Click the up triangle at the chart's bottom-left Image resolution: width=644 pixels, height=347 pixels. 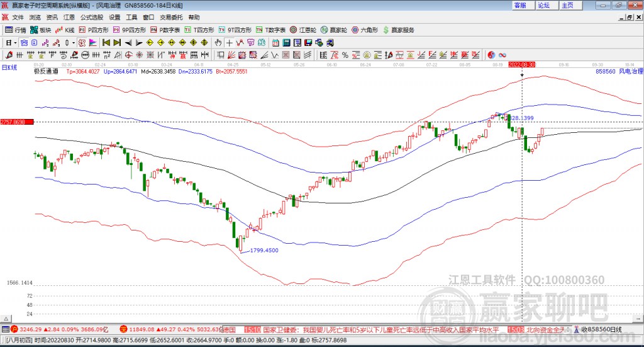click(x=6, y=319)
